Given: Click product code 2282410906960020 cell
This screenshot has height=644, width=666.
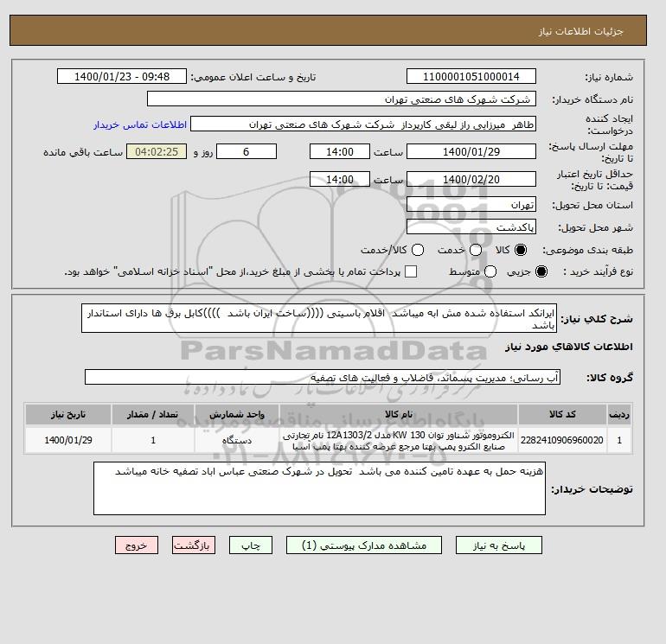Looking at the screenshot, I should 562,440.
